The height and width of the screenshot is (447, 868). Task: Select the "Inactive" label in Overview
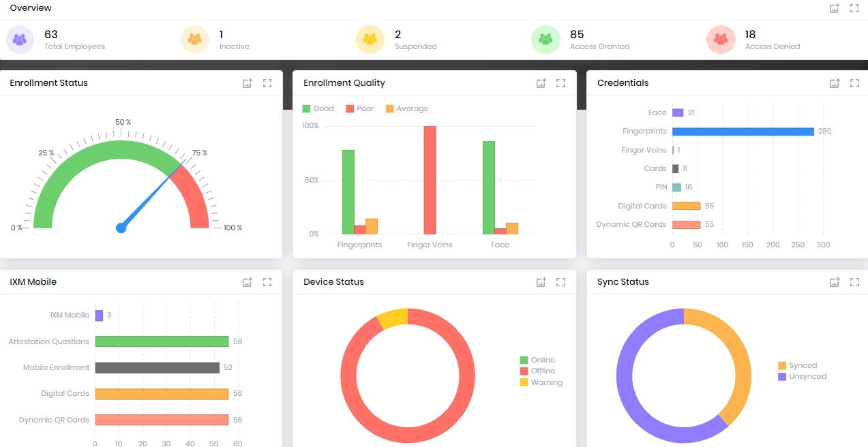click(235, 47)
